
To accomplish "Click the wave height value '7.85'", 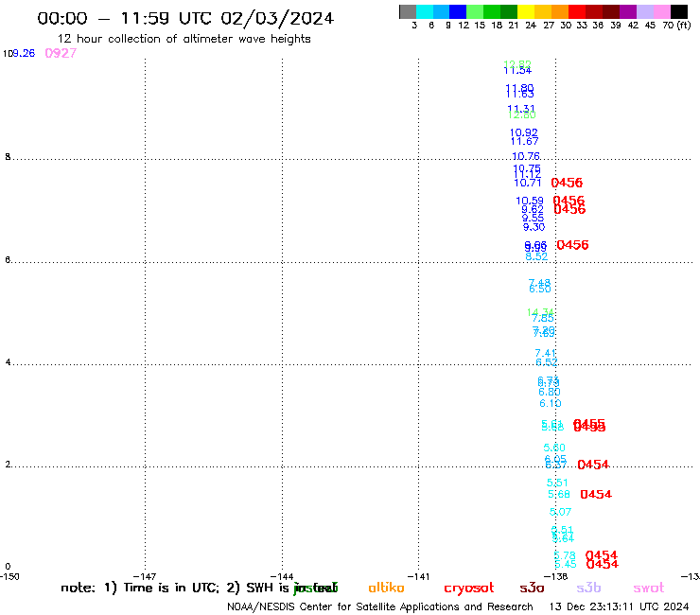I will 543,318.
